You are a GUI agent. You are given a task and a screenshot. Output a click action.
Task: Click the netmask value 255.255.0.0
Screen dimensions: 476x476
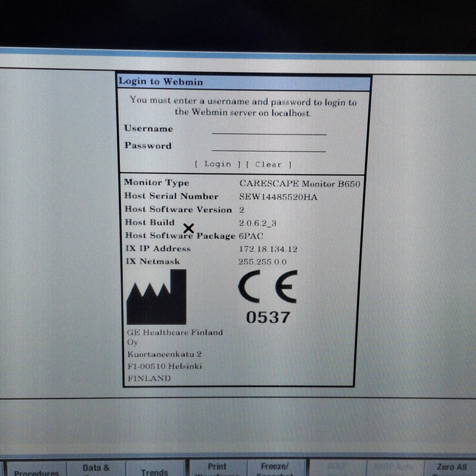(262, 262)
